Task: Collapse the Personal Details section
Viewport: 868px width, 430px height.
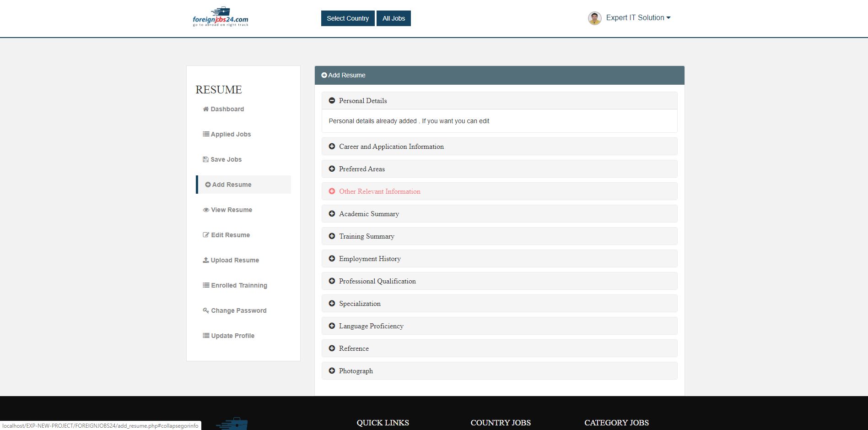Action: (500, 101)
